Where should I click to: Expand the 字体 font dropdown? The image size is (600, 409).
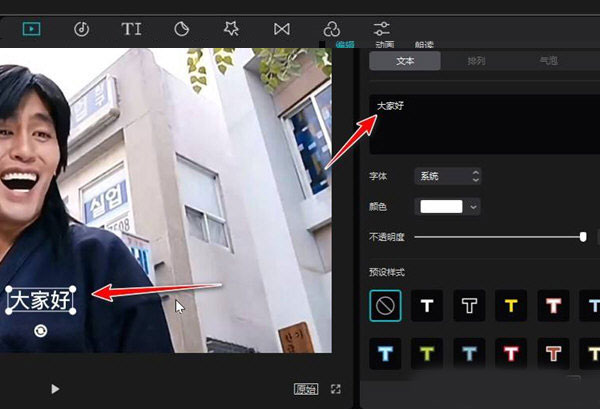448,176
